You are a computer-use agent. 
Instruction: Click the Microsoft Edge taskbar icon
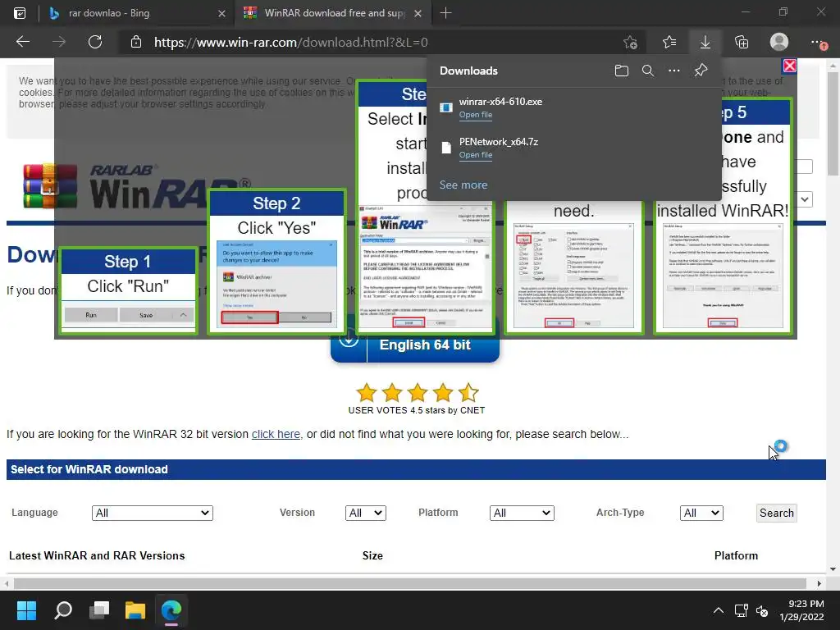[x=171, y=610]
